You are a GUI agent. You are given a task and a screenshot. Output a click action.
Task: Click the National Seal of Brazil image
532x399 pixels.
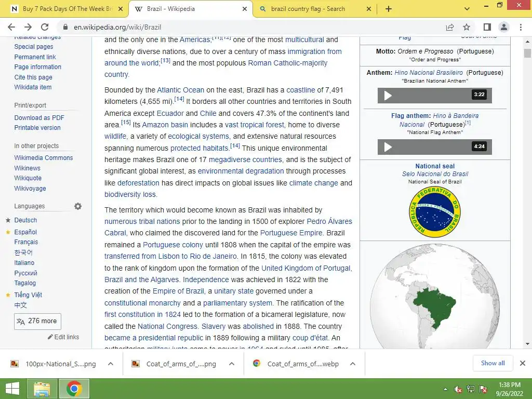coord(435,212)
